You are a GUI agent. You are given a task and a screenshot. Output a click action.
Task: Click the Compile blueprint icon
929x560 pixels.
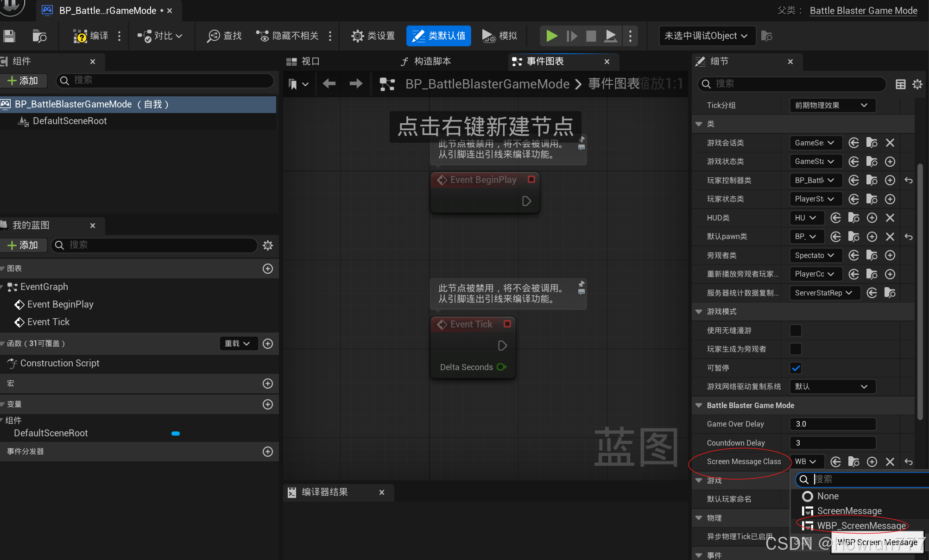81,36
